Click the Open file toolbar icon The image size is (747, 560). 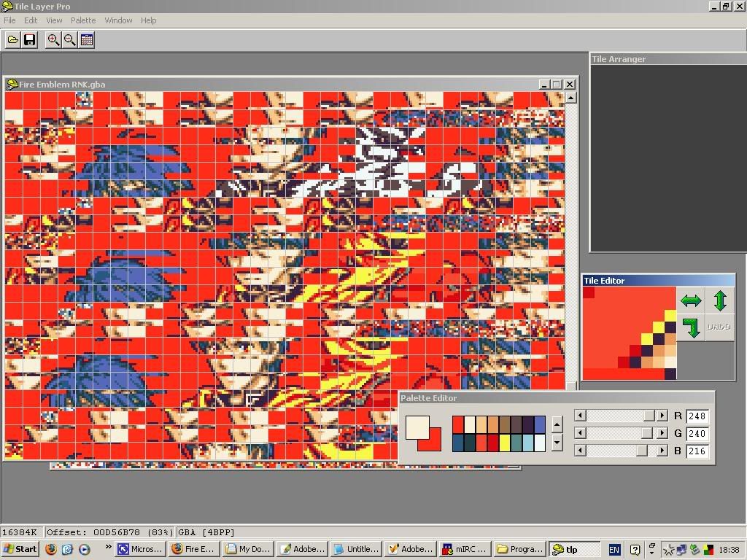pos(13,40)
